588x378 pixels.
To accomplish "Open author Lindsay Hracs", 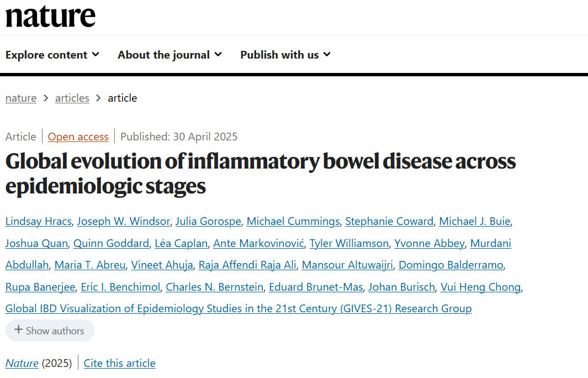I will point(38,222).
